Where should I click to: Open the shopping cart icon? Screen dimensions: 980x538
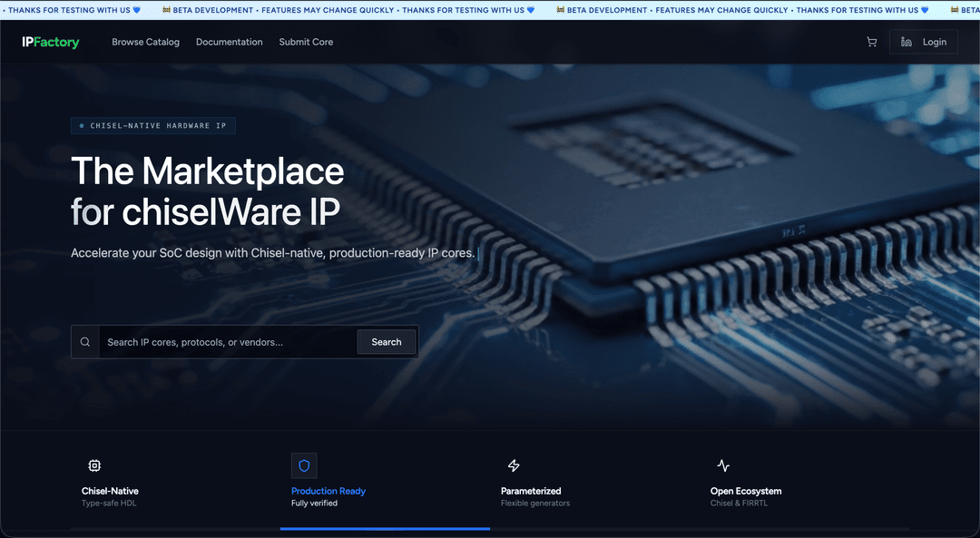coord(871,42)
